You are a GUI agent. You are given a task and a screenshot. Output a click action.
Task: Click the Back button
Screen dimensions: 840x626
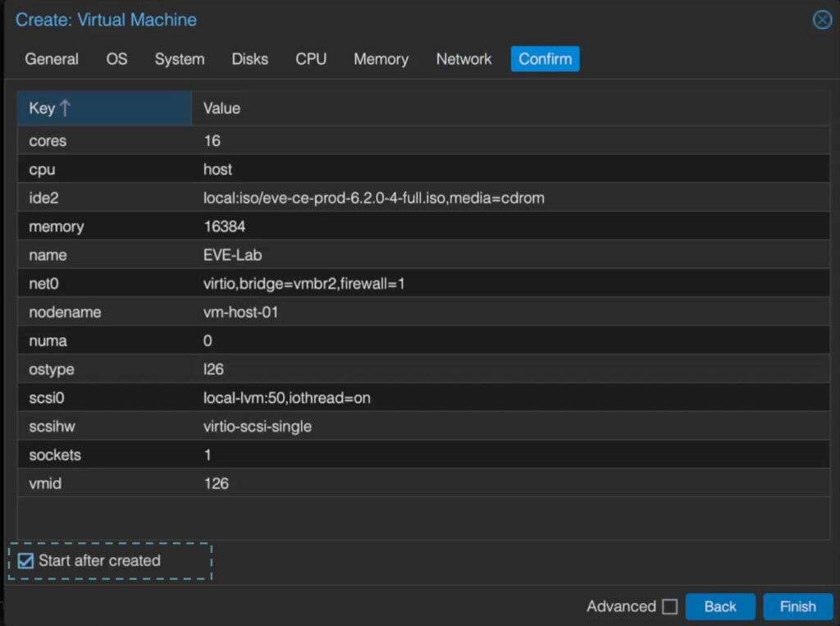tap(719, 607)
